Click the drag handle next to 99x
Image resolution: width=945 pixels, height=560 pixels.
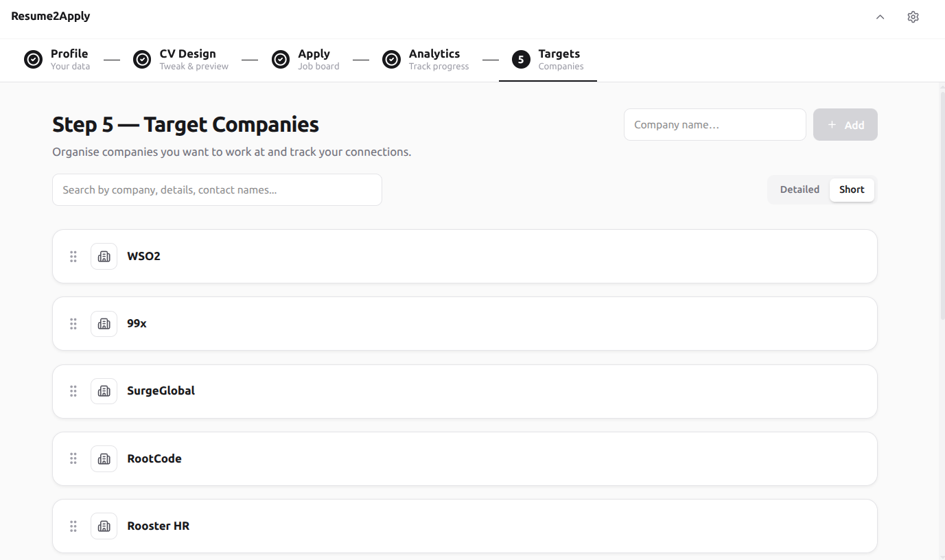(73, 323)
